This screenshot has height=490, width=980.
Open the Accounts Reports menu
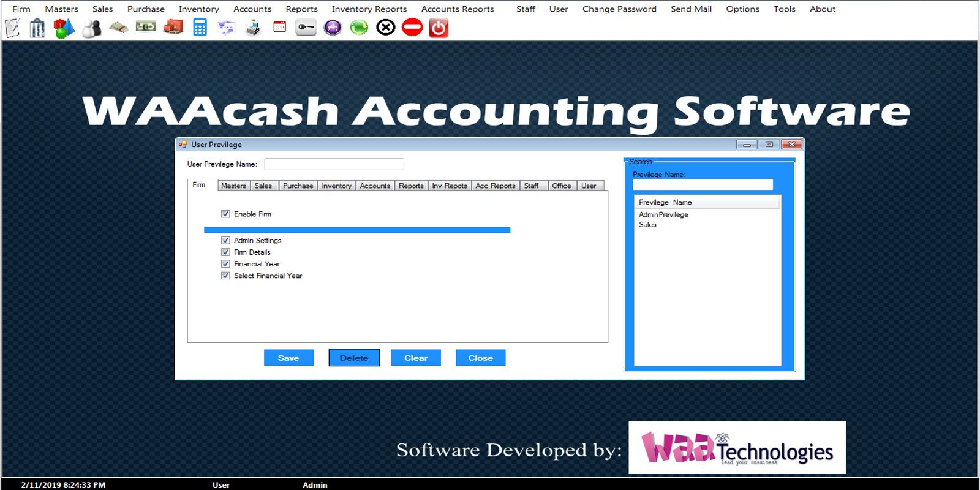coord(458,9)
